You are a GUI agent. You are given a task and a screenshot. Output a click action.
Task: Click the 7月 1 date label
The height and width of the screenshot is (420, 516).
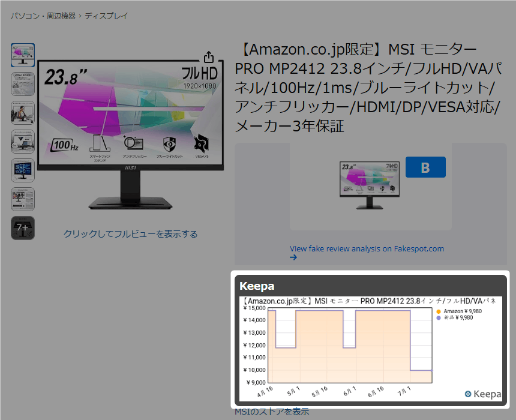[x=404, y=391]
